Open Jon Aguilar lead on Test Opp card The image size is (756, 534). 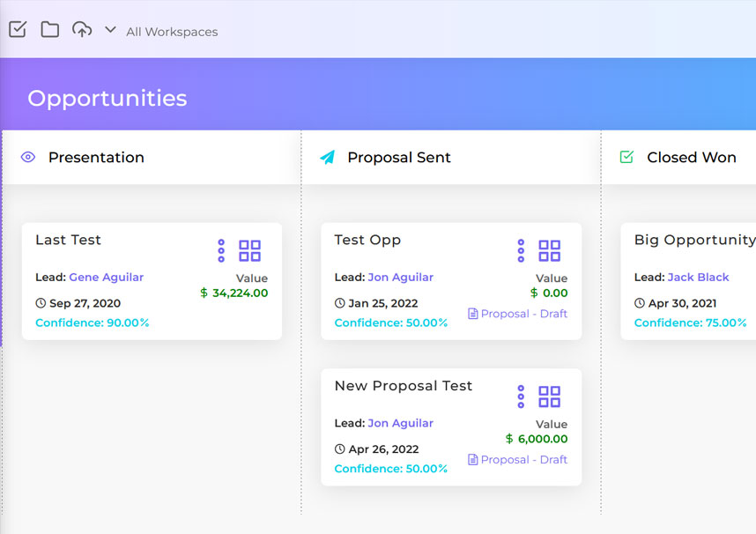click(400, 278)
